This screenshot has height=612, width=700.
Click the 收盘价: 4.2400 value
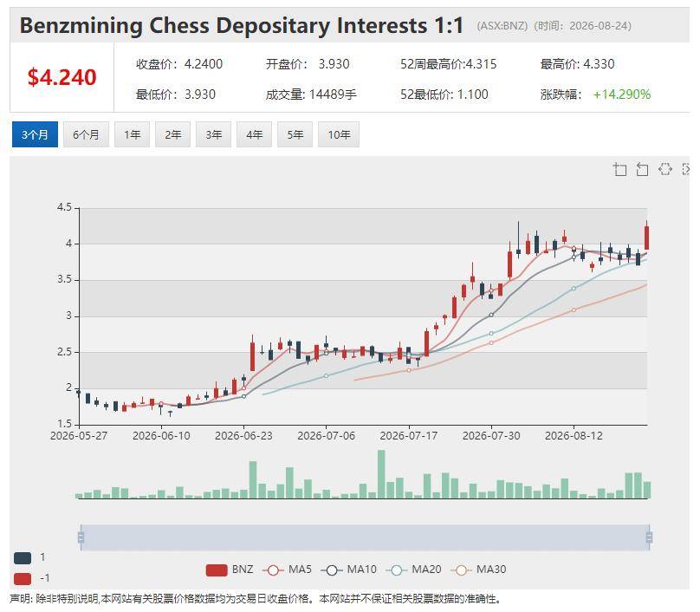tap(179, 64)
